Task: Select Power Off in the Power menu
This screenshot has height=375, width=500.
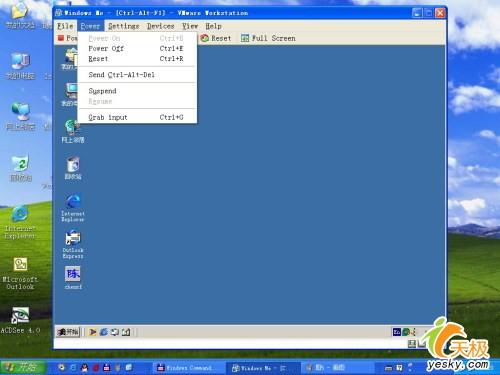Action: point(137,49)
